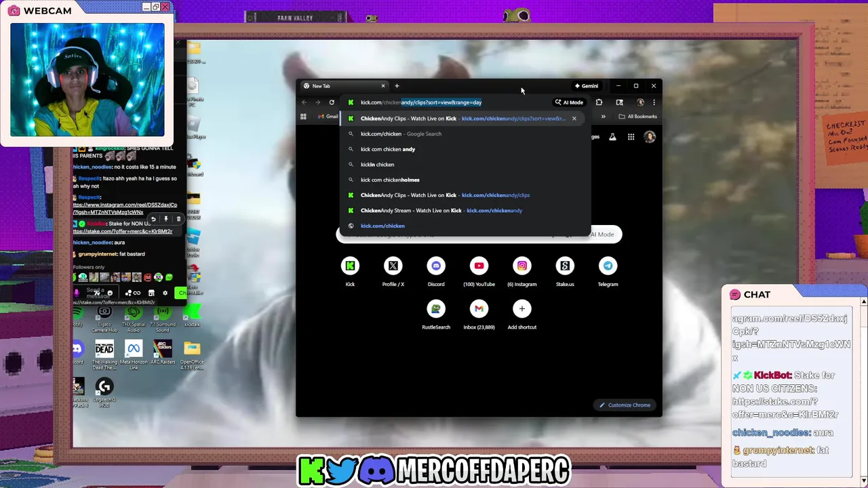The width and height of the screenshot is (868, 488).
Task: Choose ChickenAndy Stream suggestion
Action: (x=465, y=210)
